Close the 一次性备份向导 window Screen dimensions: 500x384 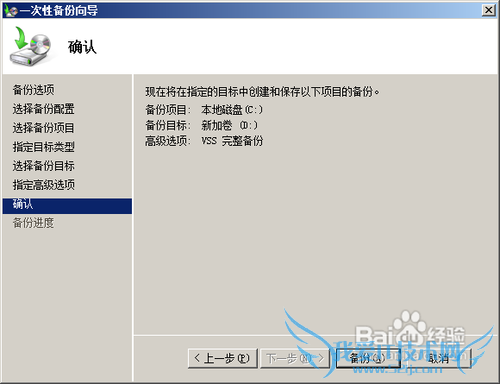pyautogui.click(x=489, y=10)
